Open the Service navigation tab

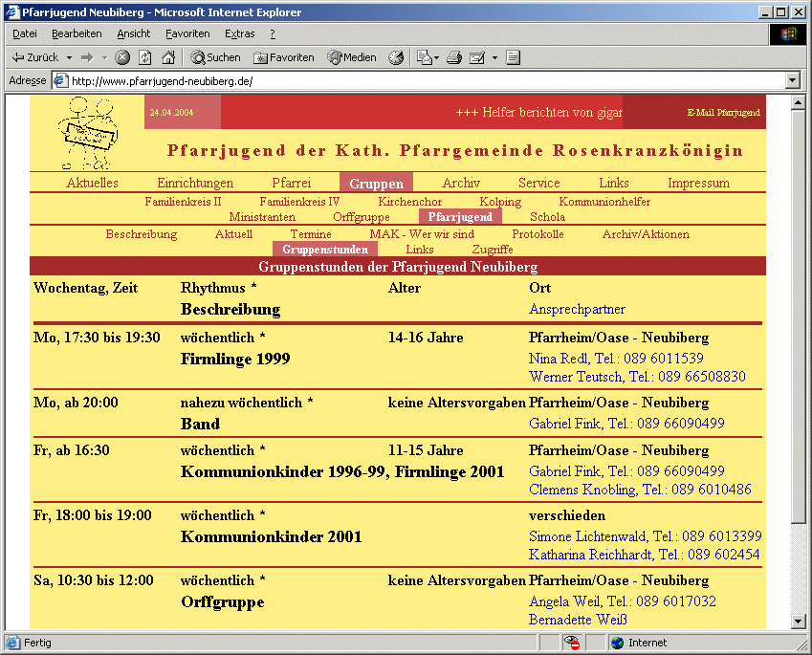tap(539, 183)
